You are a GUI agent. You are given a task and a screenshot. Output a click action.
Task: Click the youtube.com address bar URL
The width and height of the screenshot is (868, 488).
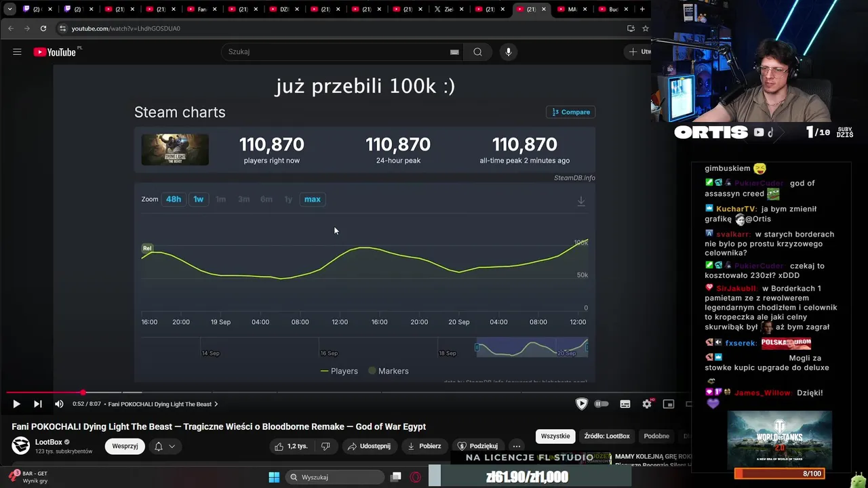(x=126, y=28)
